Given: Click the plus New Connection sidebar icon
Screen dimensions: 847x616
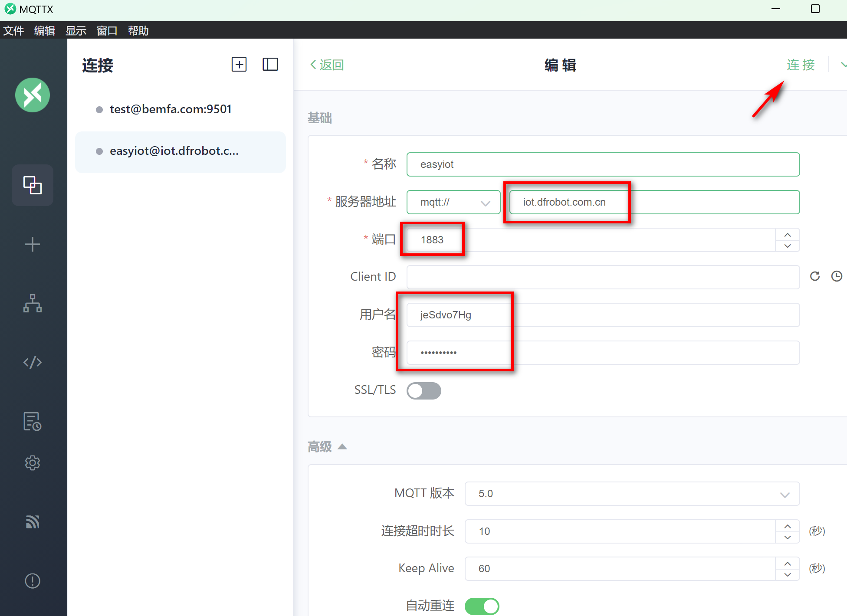Looking at the screenshot, I should point(33,244).
